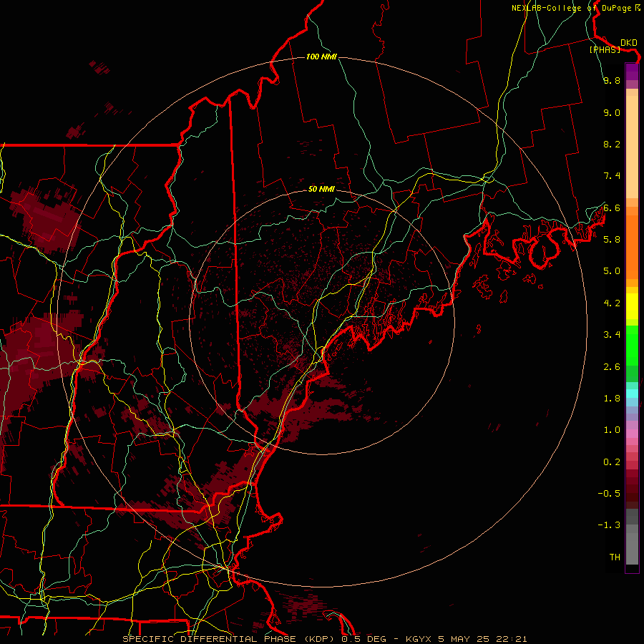Click the -0.5 value on the scale
Viewport: 644px width, 644px height.
[609, 494]
